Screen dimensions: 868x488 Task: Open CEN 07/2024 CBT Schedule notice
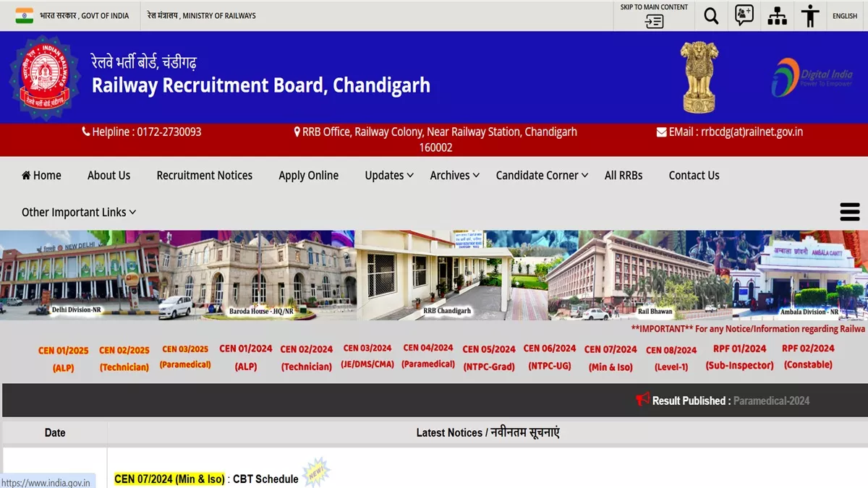[206, 479]
